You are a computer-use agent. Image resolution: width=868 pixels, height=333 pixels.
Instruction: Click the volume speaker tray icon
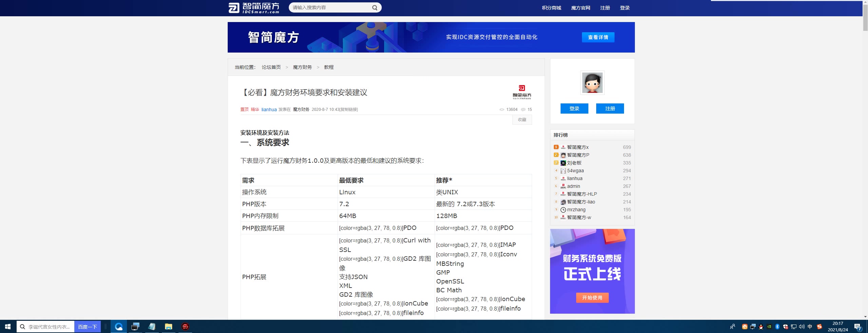(801, 327)
